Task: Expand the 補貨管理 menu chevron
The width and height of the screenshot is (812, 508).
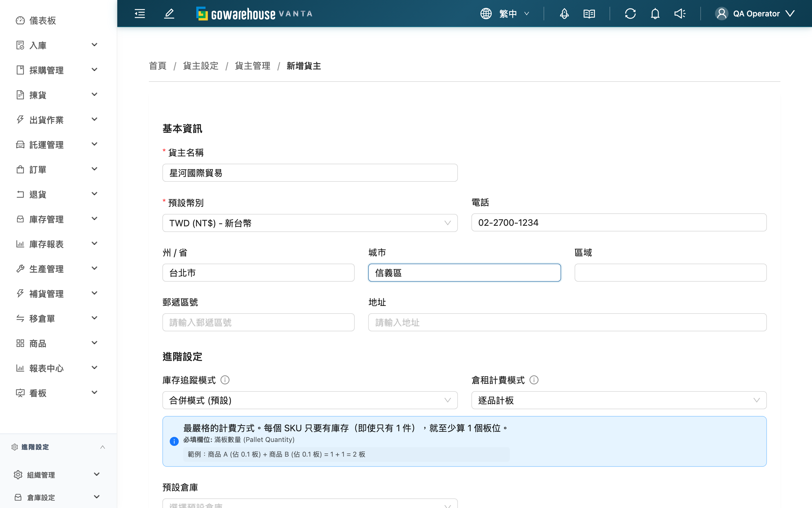Action: pyautogui.click(x=95, y=293)
